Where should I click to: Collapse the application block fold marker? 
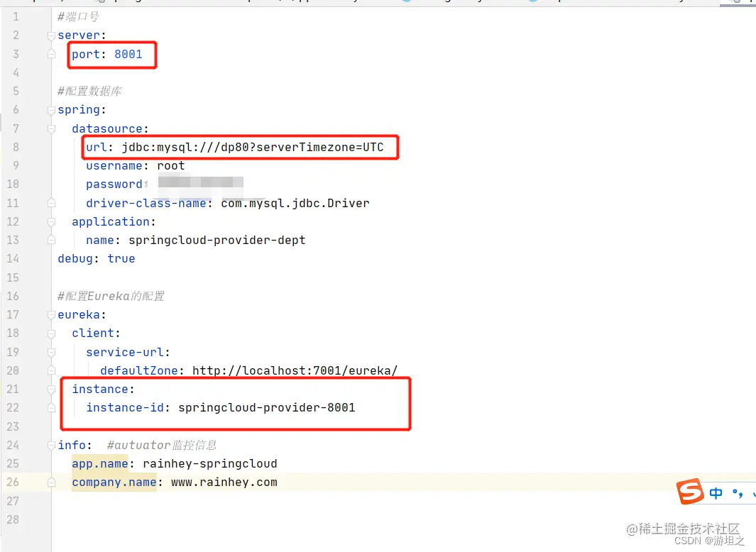tap(52, 222)
